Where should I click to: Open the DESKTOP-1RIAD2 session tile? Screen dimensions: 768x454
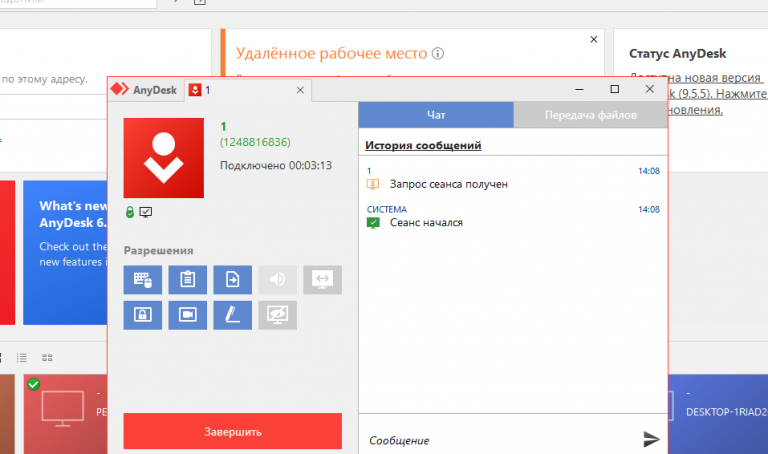click(718, 414)
